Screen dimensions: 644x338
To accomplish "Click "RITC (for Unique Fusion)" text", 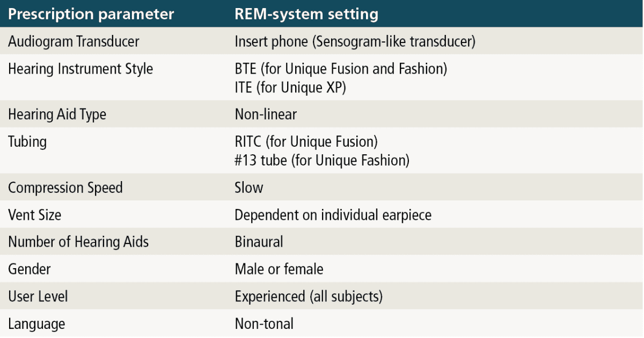I will pyautogui.click(x=306, y=142).
